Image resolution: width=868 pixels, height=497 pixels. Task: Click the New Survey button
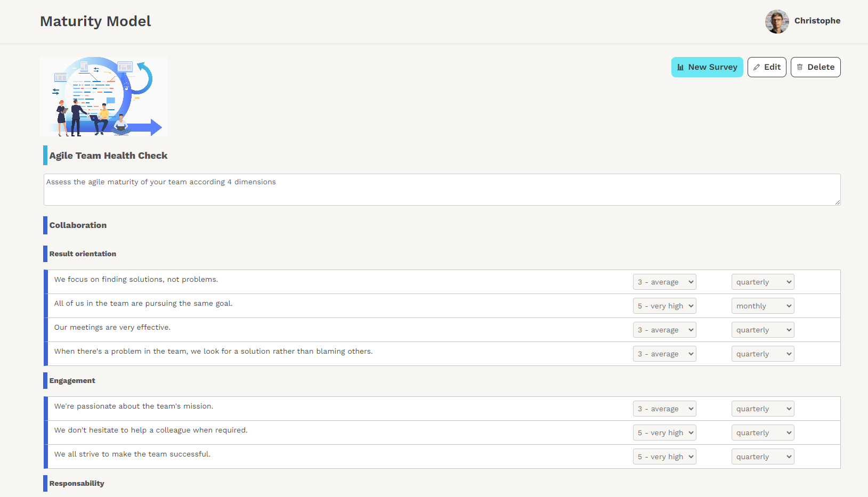click(x=707, y=67)
